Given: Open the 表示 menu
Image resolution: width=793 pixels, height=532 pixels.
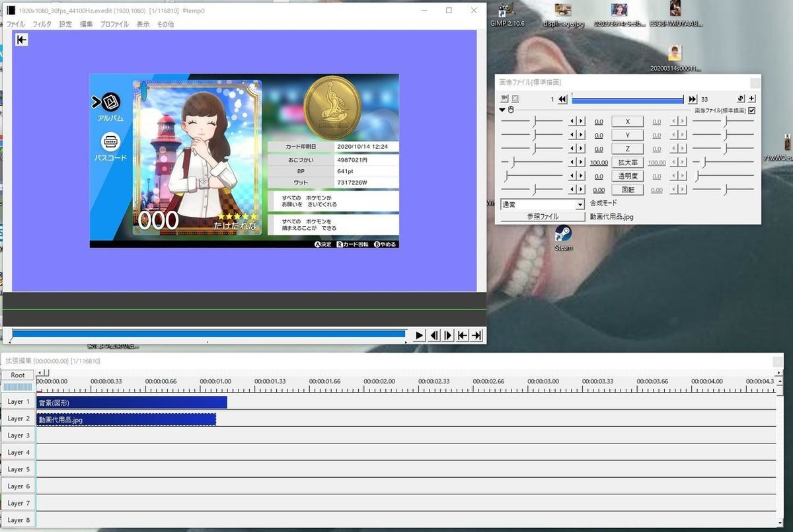Looking at the screenshot, I should (143, 24).
